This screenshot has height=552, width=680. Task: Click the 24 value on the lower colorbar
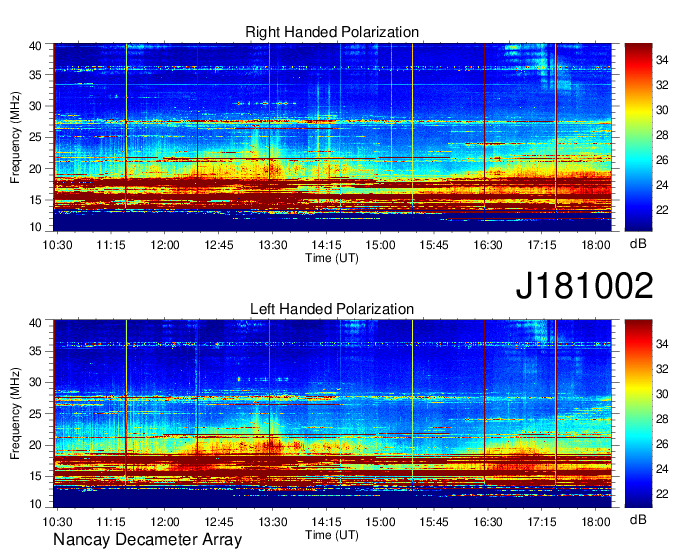662,469
